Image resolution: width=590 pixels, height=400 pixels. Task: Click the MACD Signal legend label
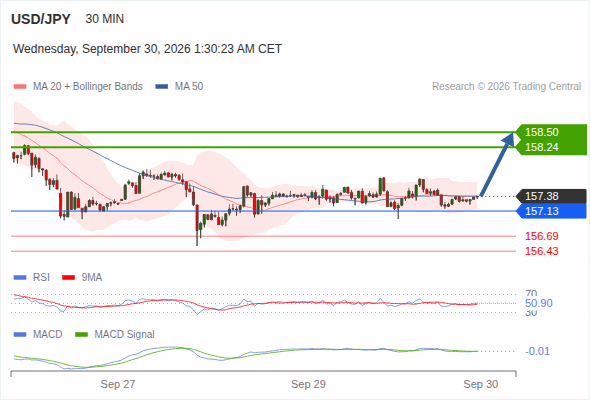(125, 334)
